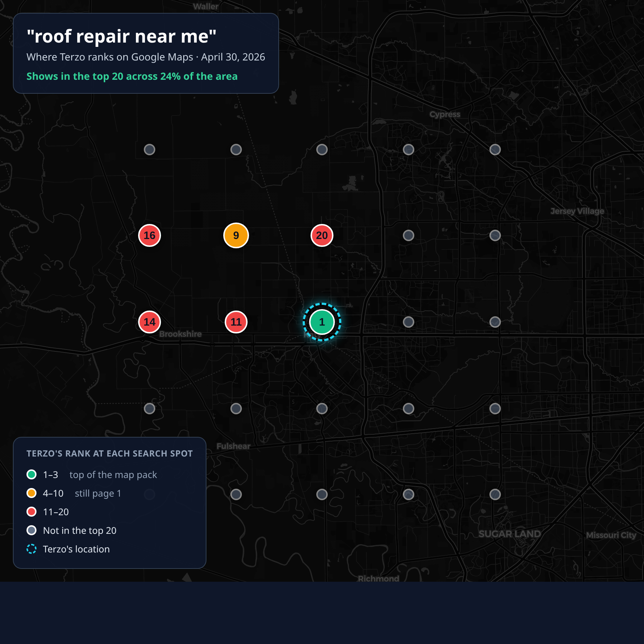Click the 'Jersey Village' map label
The width and height of the screenshot is (644, 644).
pos(577,211)
